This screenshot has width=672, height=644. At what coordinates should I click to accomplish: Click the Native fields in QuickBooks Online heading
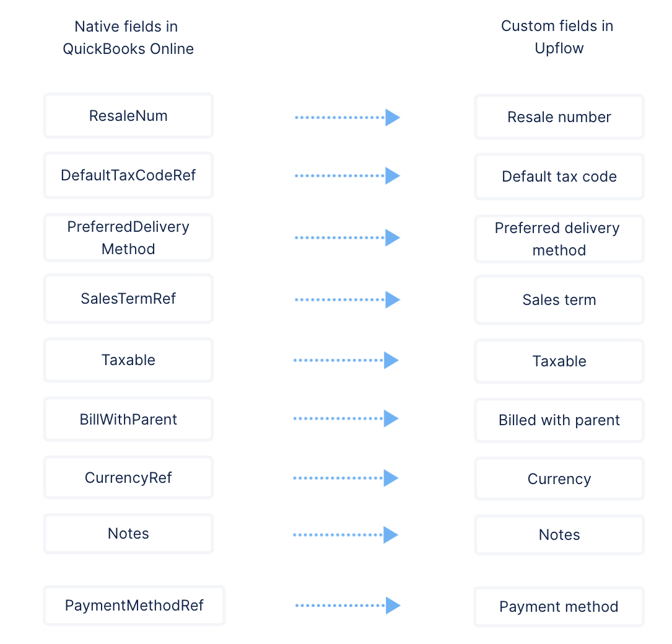pyautogui.click(x=128, y=38)
